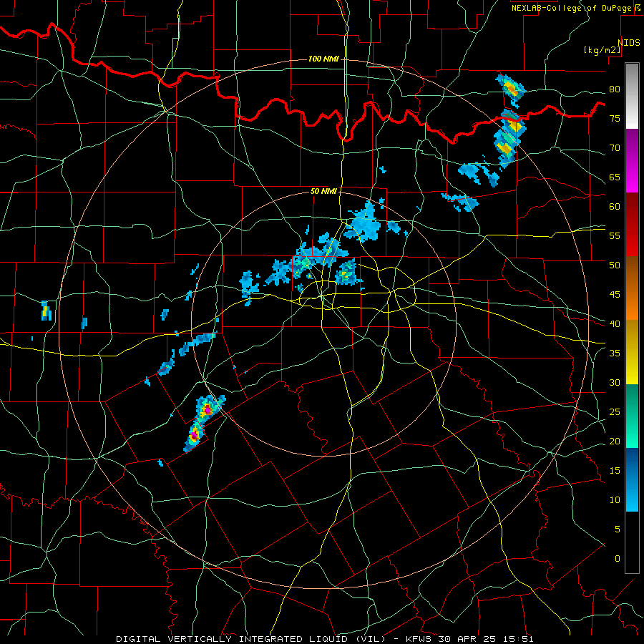Click the 70 value on color scale
Screen dimensions: 644x644
[615, 148]
